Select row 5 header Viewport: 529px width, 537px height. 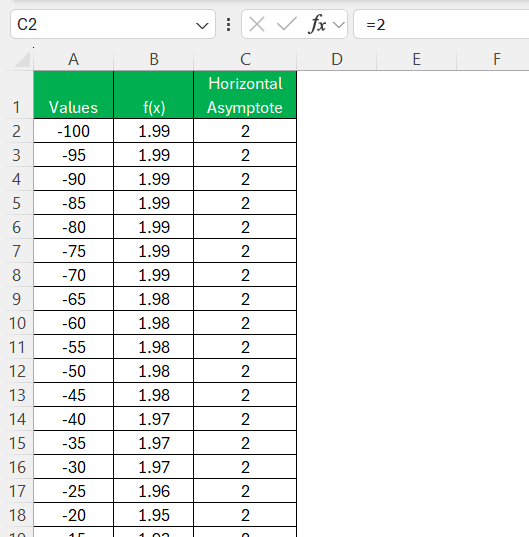tap(16, 203)
